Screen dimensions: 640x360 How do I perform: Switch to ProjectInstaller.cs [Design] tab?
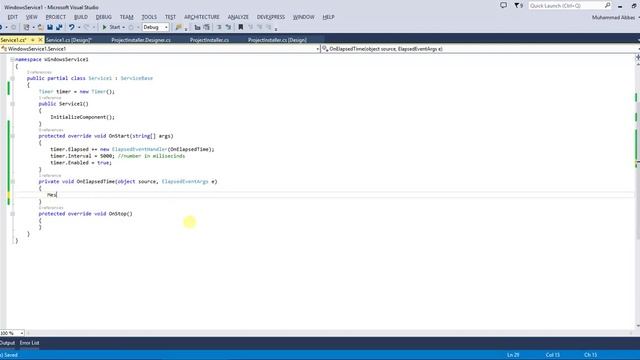[x=277, y=40]
